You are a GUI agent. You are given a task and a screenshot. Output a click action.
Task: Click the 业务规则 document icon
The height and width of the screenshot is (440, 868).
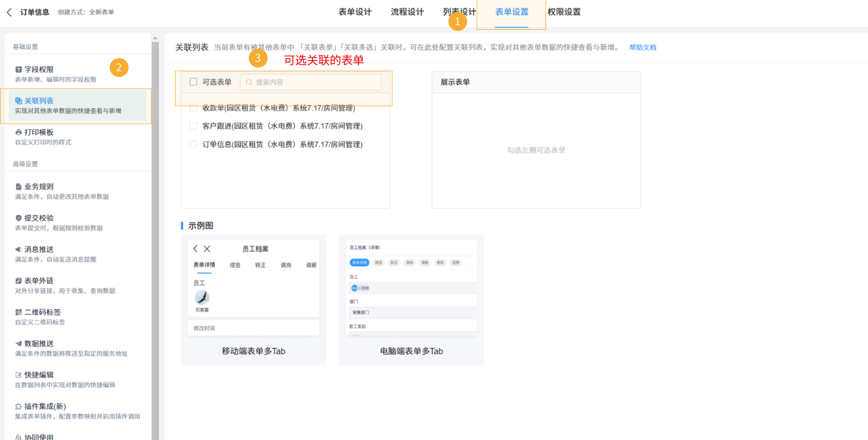point(18,187)
